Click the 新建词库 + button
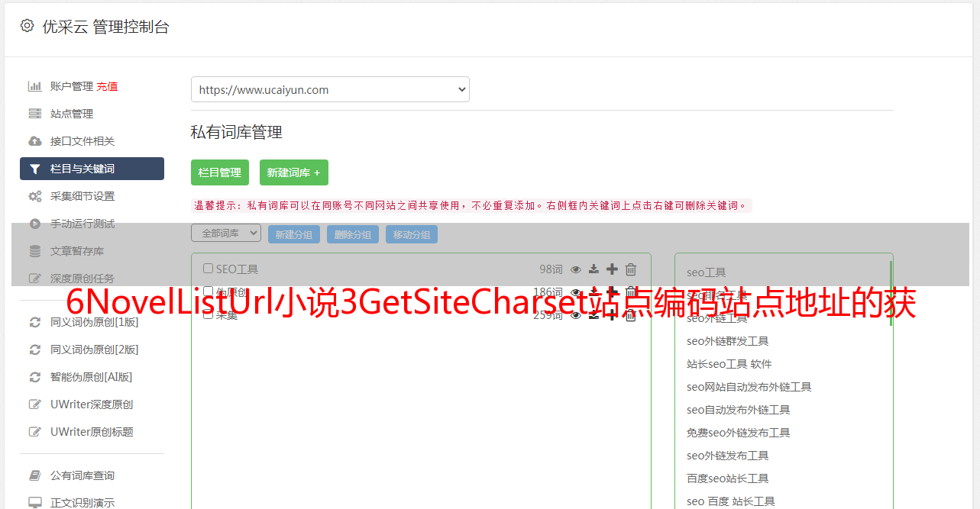Screen dimensions: 980x509 [x=294, y=172]
